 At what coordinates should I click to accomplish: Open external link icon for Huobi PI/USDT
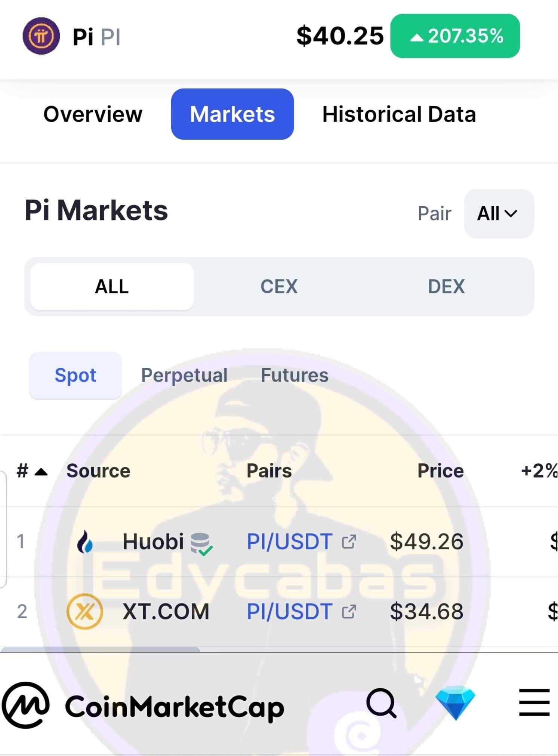click(349, 542)
